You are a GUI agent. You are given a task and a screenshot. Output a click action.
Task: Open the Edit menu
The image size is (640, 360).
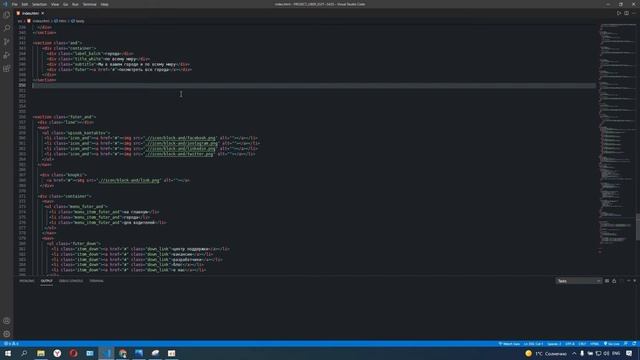25,4
